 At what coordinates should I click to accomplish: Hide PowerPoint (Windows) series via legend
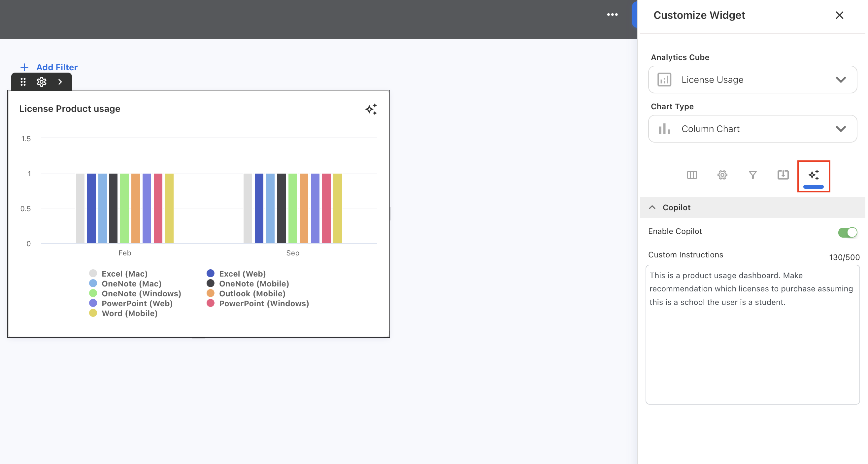[x=263, y=303]
